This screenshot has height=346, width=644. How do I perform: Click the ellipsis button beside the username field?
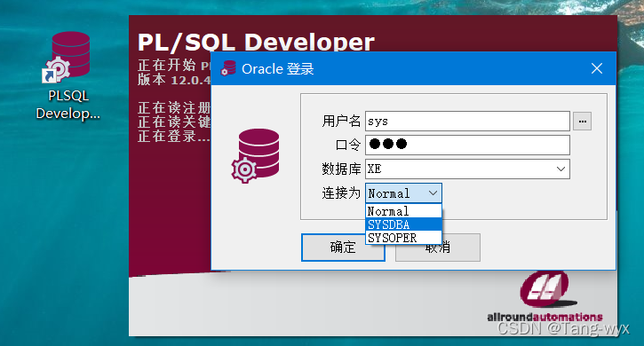click(582, 122)
